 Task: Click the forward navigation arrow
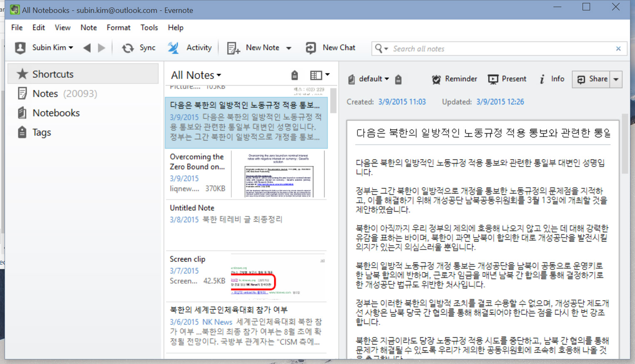click(102, 48)
